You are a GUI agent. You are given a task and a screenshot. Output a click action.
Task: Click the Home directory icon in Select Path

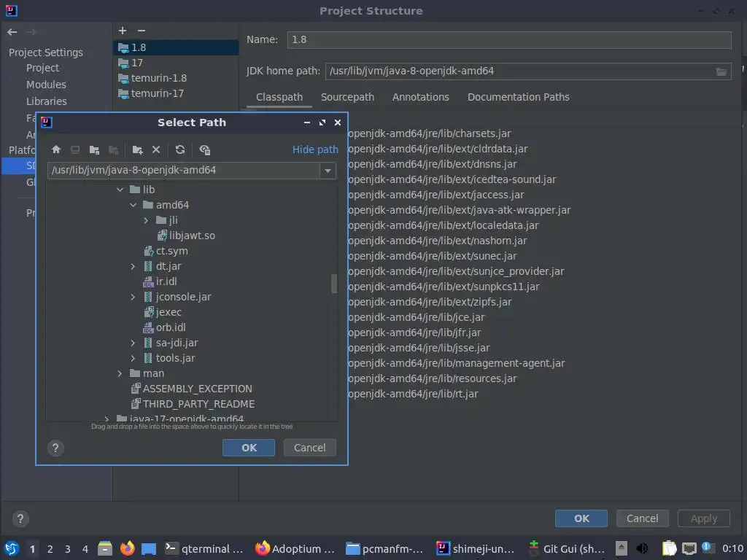(55, 149)
